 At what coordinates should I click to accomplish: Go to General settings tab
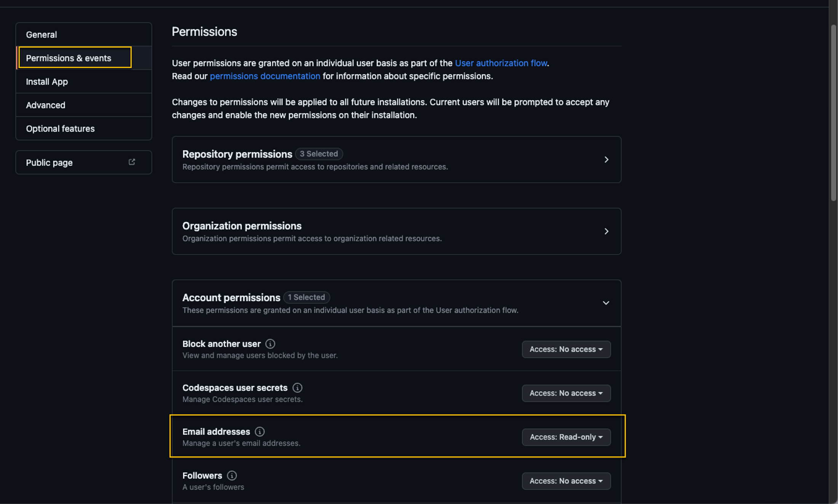[84, 35]
